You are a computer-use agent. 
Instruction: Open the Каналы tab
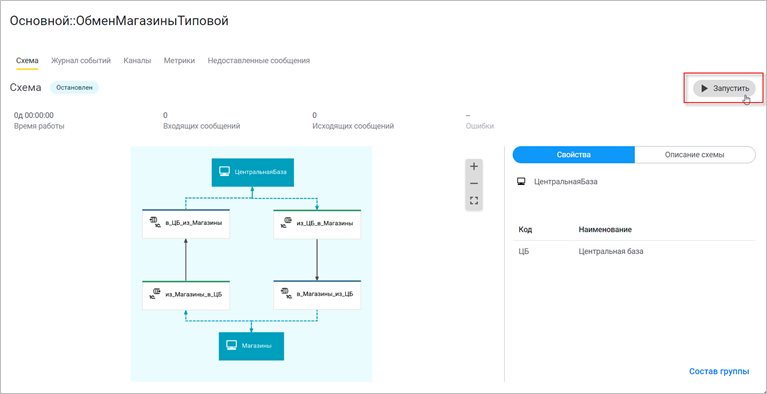click(x=137, y=61)
